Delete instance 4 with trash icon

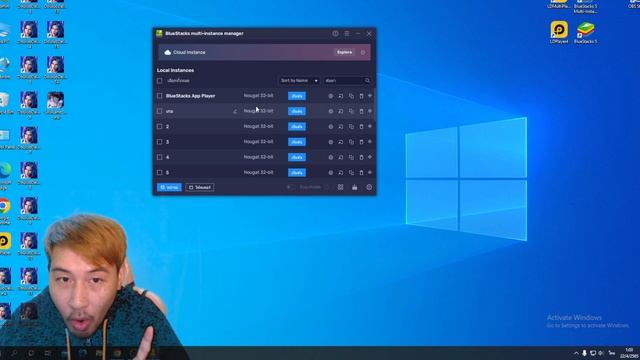361,157
